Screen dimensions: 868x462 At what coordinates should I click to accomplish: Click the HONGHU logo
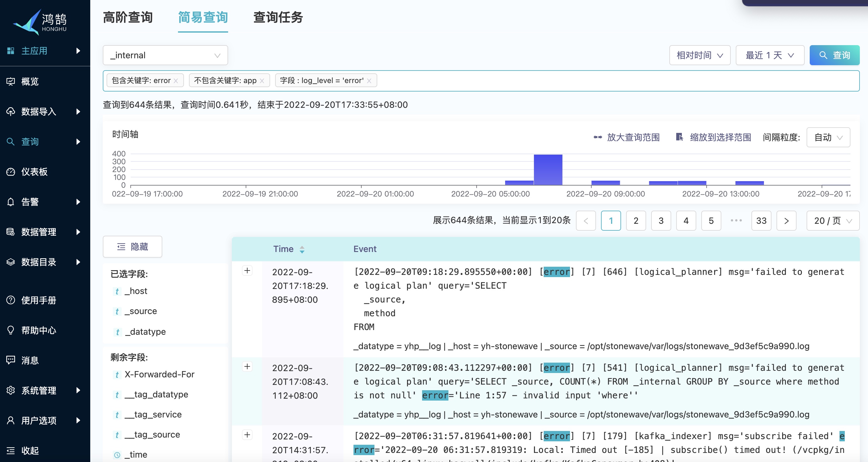[40, 22]
